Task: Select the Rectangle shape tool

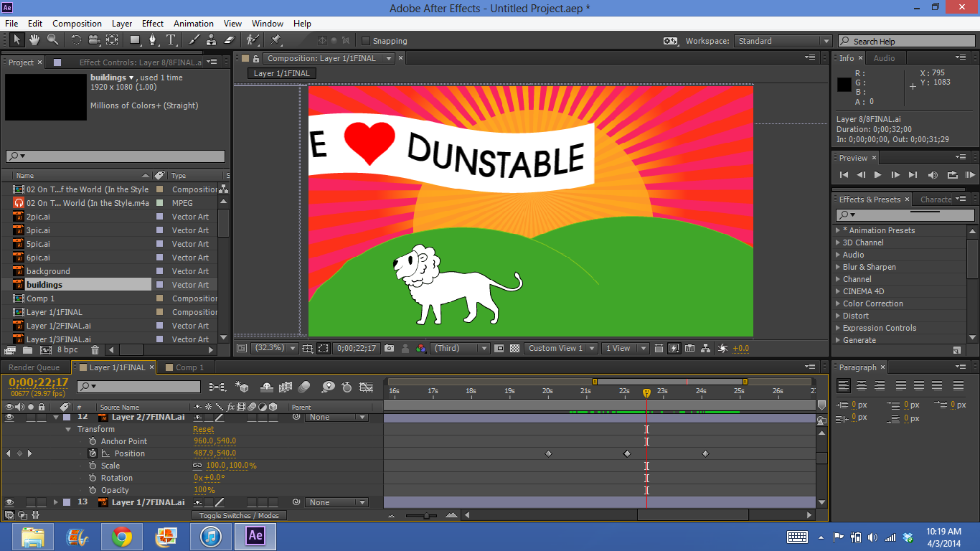Action: [x=136, y=40]
